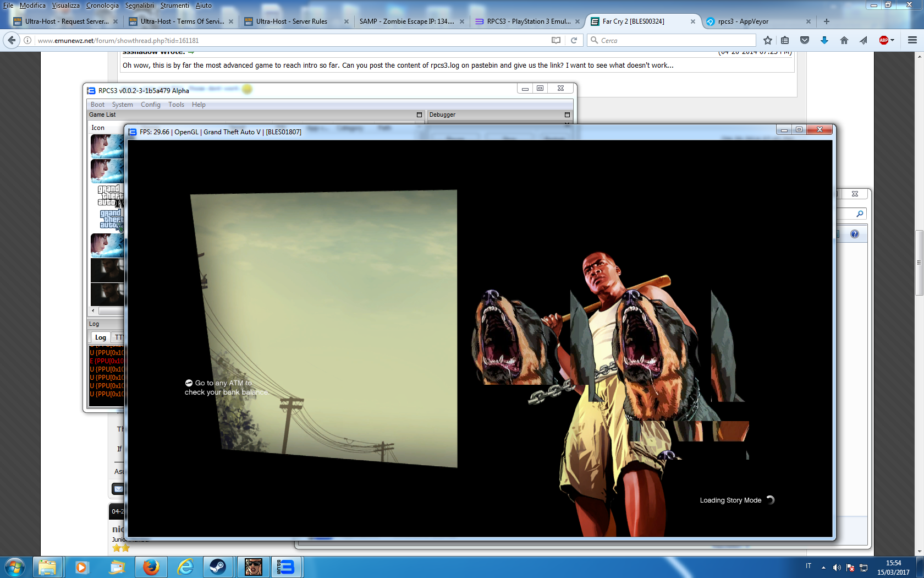Open the Firefox File menu
Image resolution: width=924 pixels, height=578 pixels.
click(x=8, y=6)
